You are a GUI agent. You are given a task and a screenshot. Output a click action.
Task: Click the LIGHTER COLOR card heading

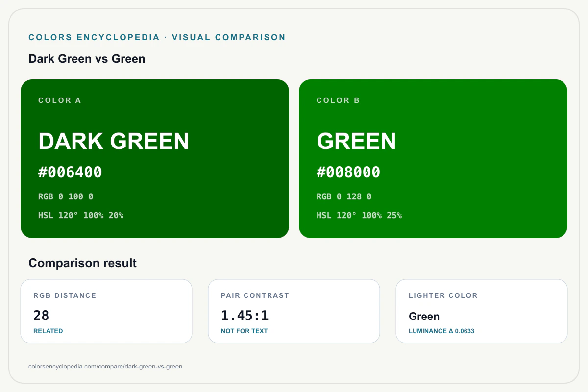click(x=443, y=295)
